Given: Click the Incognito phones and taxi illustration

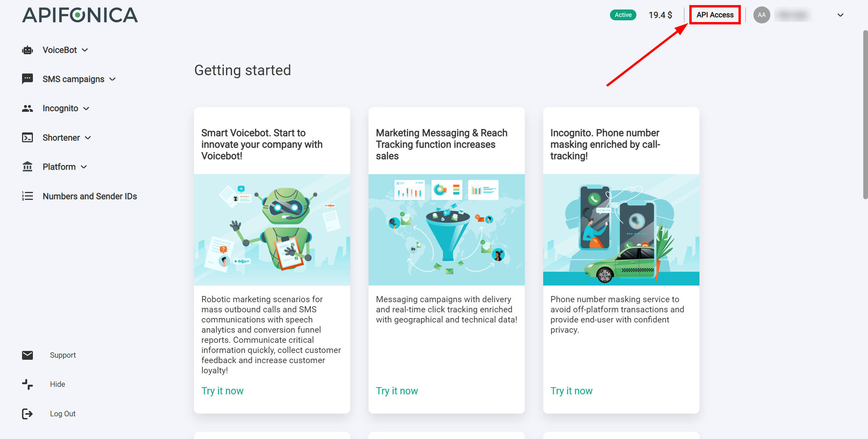Looking at the screenshot, I should (621, 230).
